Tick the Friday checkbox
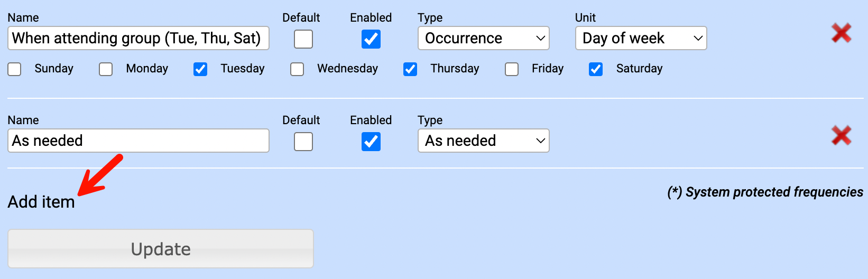This screenshot has height=279, width=868. 512,69
